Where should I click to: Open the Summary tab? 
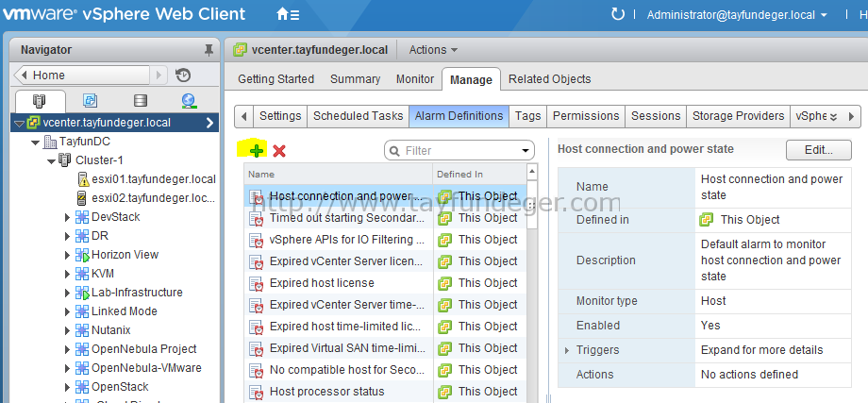[356, 79]
